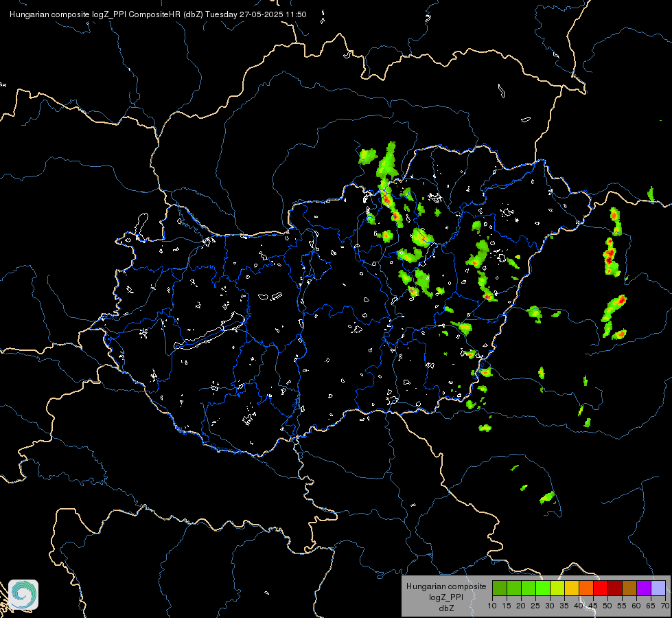This screenshot has height=618, width=672.
Task: Click the brown 55–60 dBZ legend swatch
Action: click(629, 588)
